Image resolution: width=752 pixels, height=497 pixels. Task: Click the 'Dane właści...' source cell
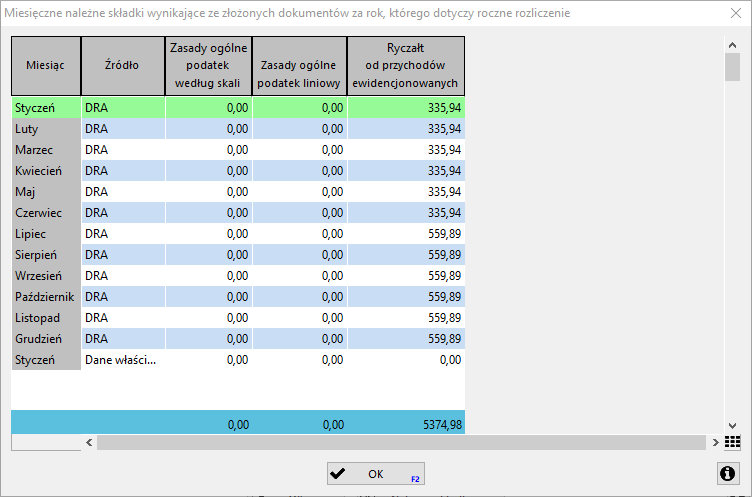[x=123, y=360]
